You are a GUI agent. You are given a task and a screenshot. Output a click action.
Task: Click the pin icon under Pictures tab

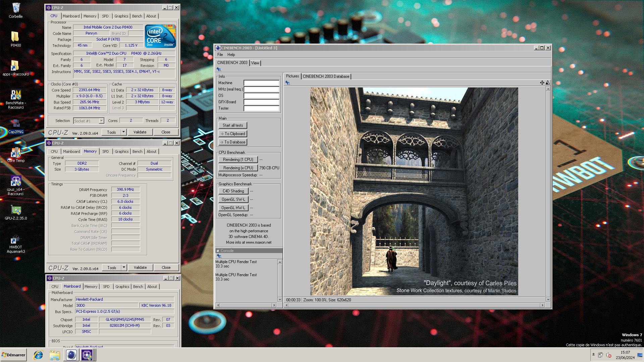[x=287, y=83]
